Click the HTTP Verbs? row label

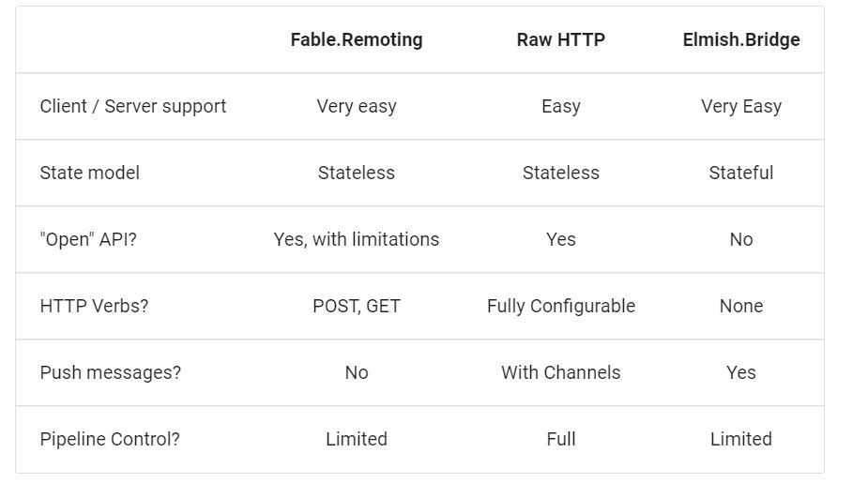coord(94,306)
